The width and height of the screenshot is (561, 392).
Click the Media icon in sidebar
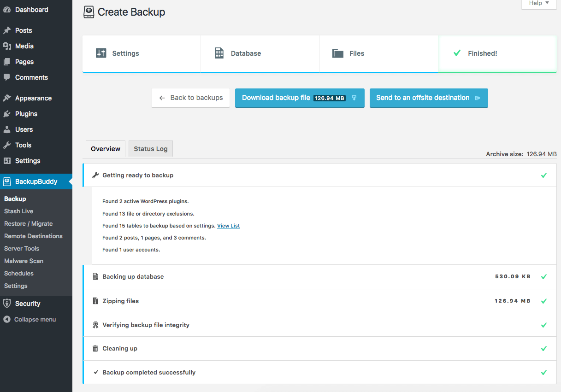click(x=7, y=46)
